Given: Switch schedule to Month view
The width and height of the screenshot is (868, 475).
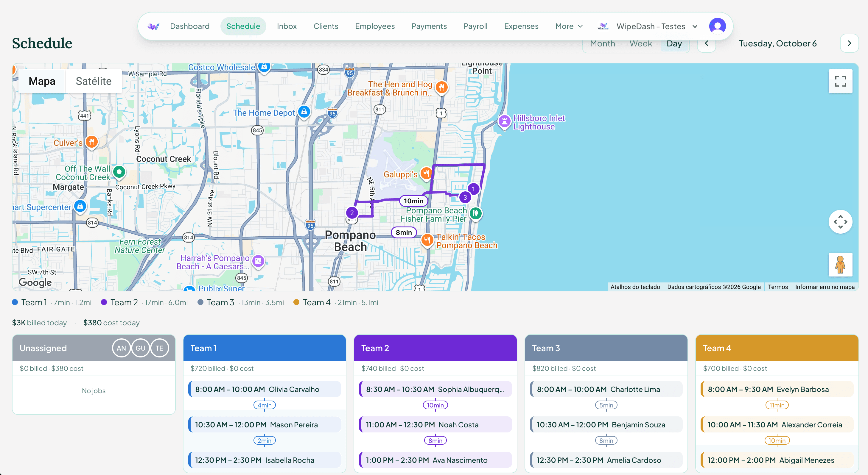Looking at the screenshot, I should click(x=603, y=43).
